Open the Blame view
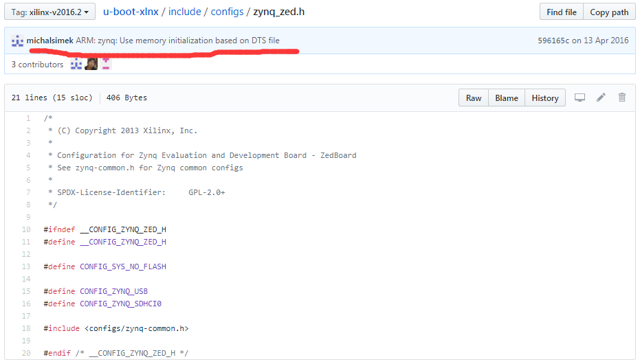 click(x=507, y=98)
